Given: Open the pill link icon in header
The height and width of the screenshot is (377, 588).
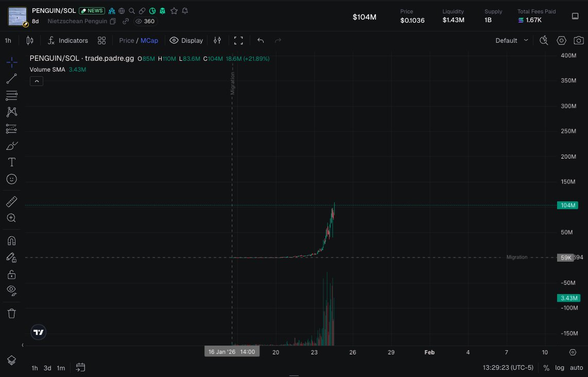Looking at the screenshot, I should tap(142, 11).
